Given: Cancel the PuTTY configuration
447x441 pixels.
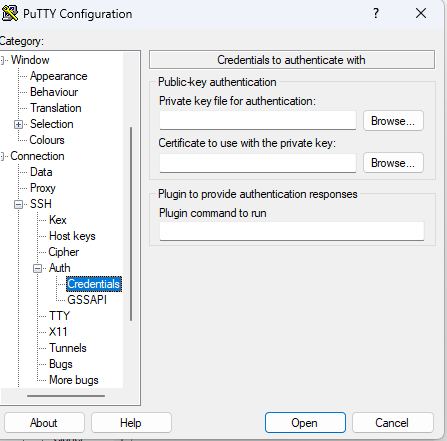Looking at the screenshot, I should 392,423.
